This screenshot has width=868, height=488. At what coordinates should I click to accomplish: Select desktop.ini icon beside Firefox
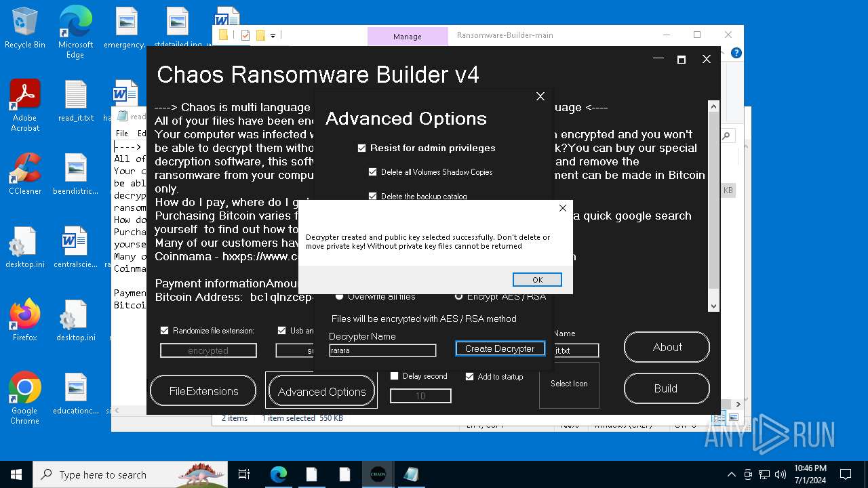click(75, 321)
